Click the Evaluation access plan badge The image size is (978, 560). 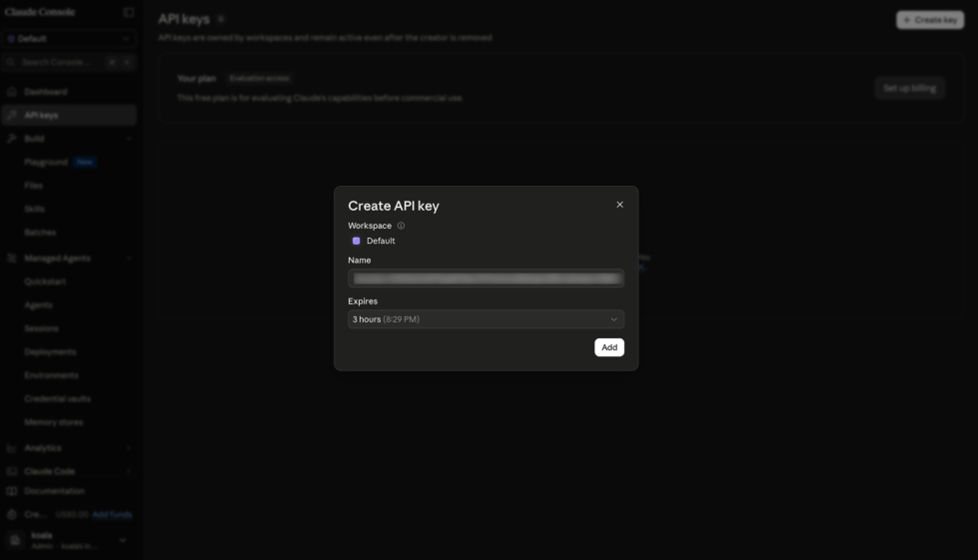click(260, 79)
